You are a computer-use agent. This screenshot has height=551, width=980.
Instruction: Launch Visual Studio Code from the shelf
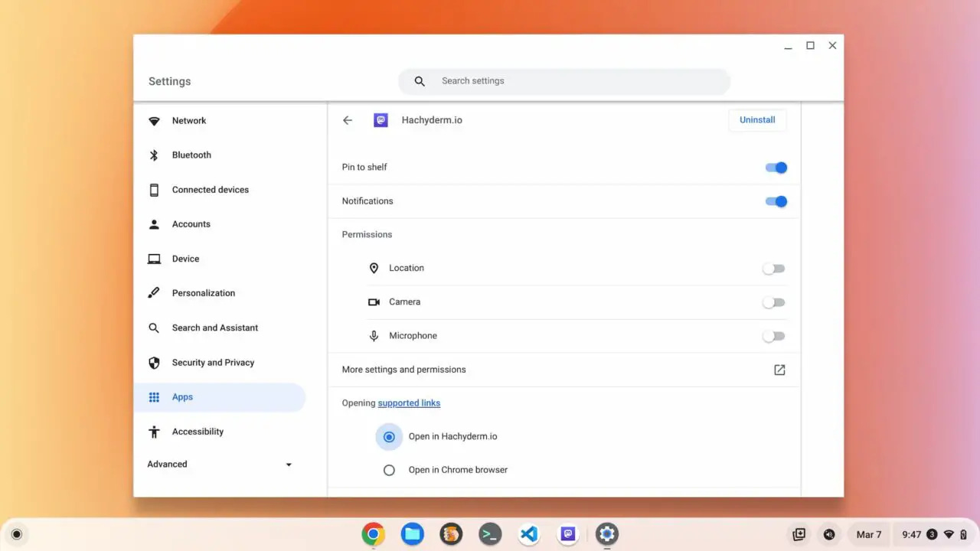click(x=529, y=534)
